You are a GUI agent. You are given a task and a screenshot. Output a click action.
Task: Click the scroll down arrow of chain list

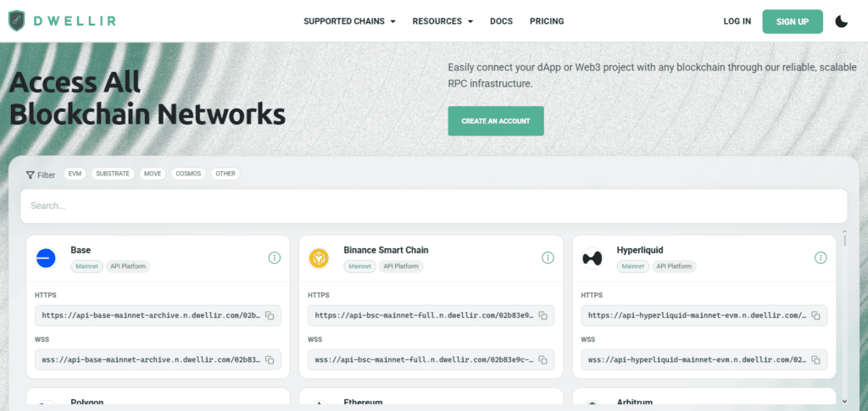pos(845,401)
